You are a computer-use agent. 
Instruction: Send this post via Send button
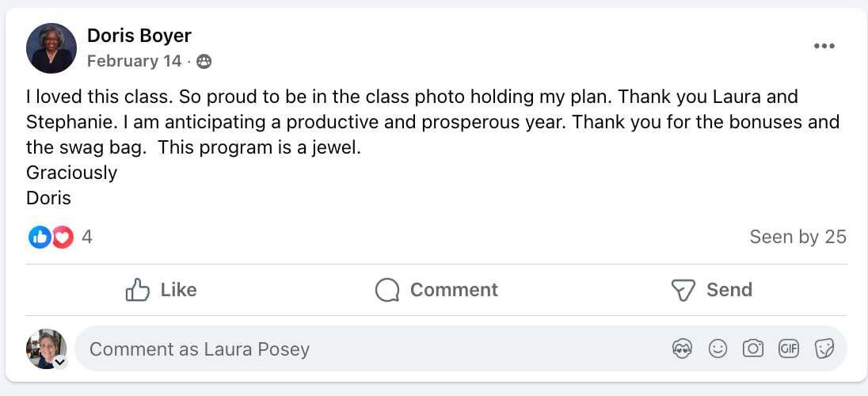pyautogui.click(x=710, y=290)
